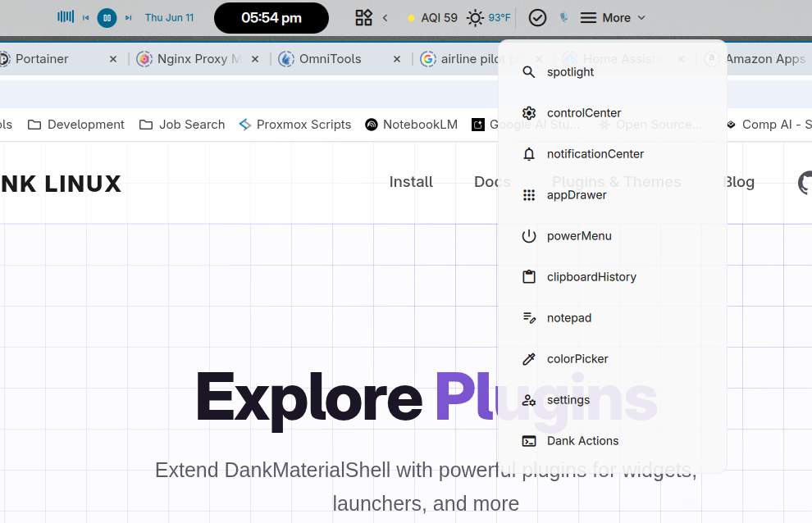
Task: Open the Proxmox Scripts bookmark
Action: point(295,125)
